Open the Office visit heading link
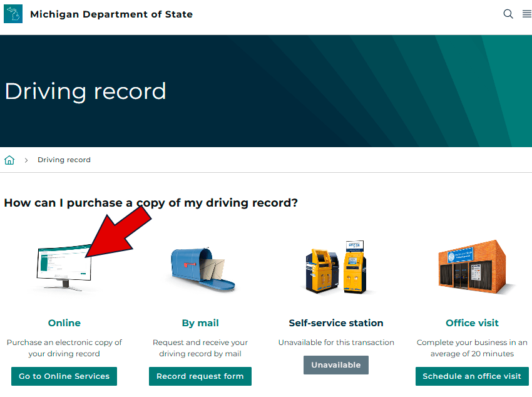532x397 pixels. click(472, 322)
